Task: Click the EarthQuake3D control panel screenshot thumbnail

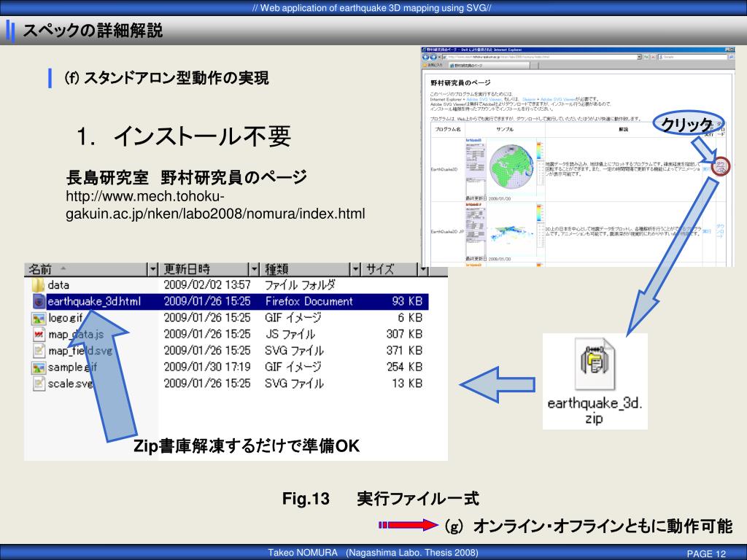Action: click(x=475, y=166)
